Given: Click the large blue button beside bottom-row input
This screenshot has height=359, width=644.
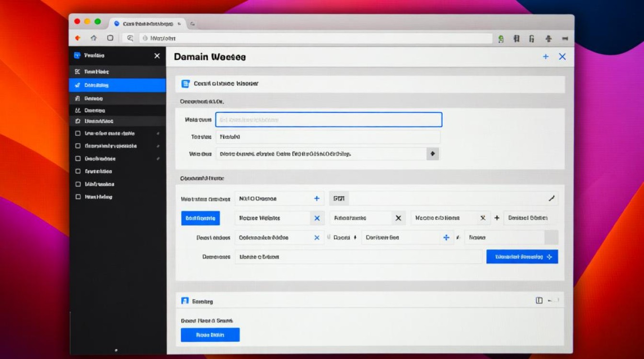Looking at the screenshot, I should click(x=522, y=257).
